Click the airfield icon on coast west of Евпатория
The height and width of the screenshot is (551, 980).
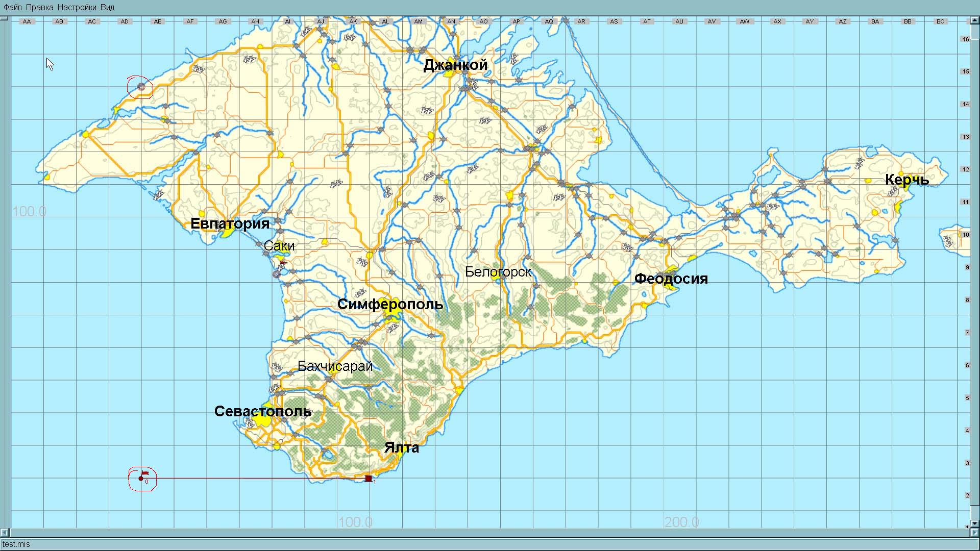(159, 195)
